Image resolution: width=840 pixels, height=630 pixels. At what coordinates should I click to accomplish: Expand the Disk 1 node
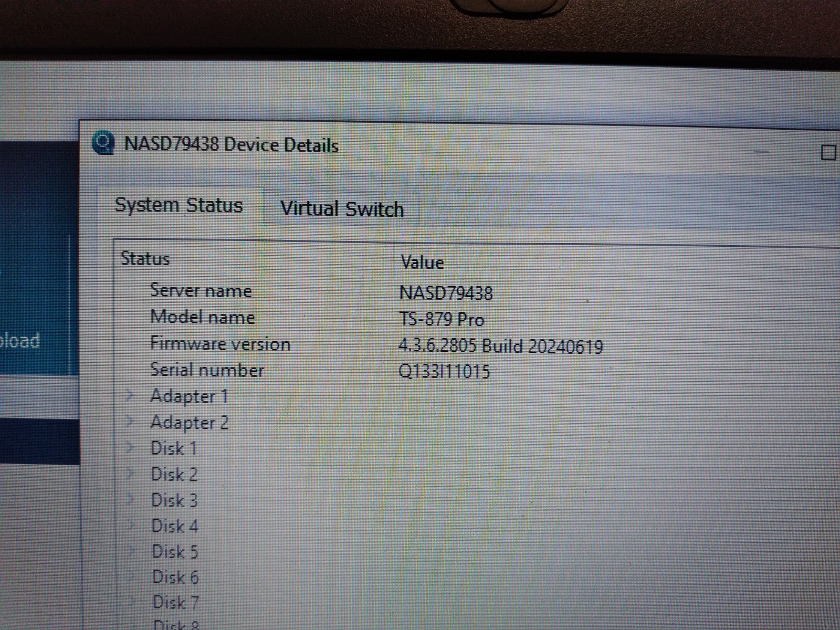coord(130,448)
